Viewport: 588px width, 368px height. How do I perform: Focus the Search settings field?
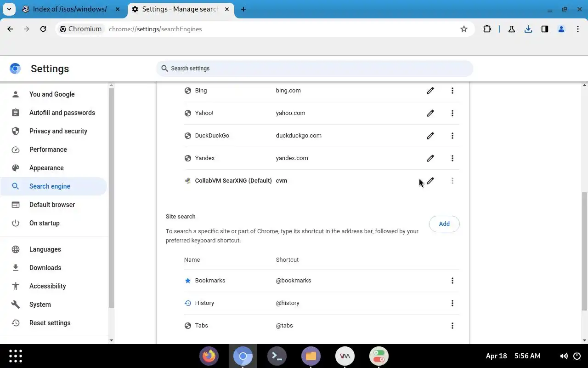(315, 69)
